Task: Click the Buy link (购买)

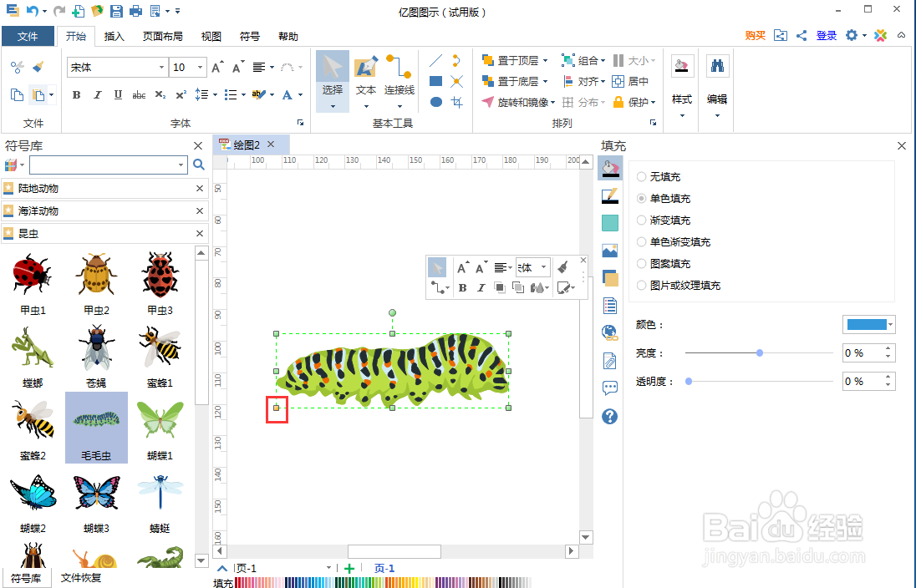Action: tap(755, 36)
